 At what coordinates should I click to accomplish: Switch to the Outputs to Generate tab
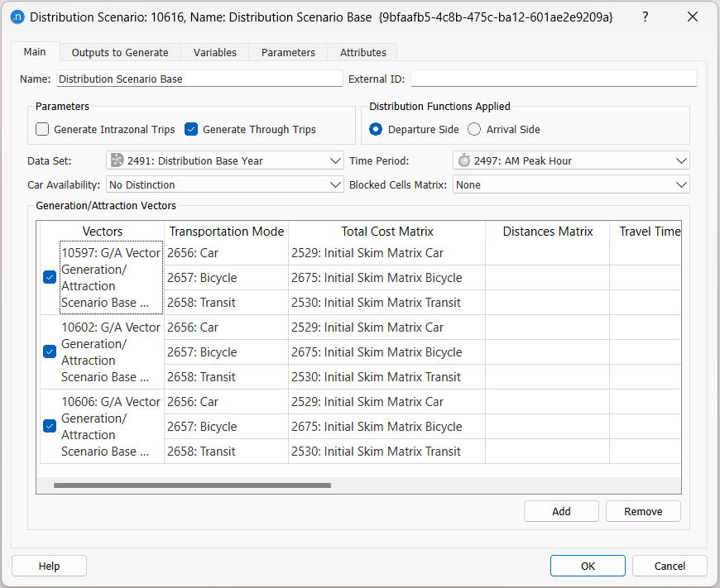tap(119, 51)
